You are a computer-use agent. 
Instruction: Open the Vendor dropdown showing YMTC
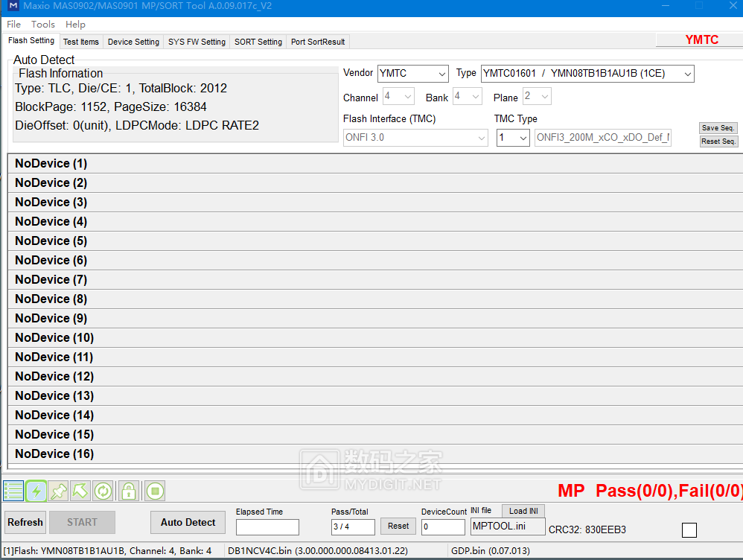point(412,74)
